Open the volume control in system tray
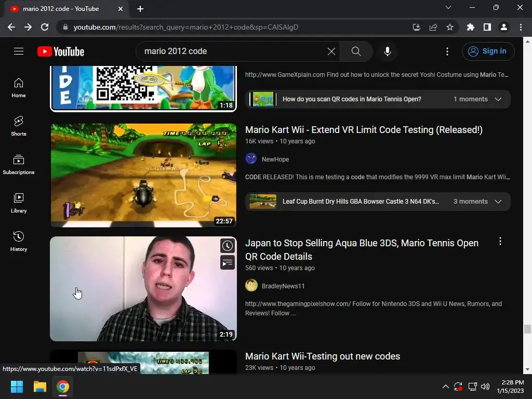532x399 pixels. 485,387
